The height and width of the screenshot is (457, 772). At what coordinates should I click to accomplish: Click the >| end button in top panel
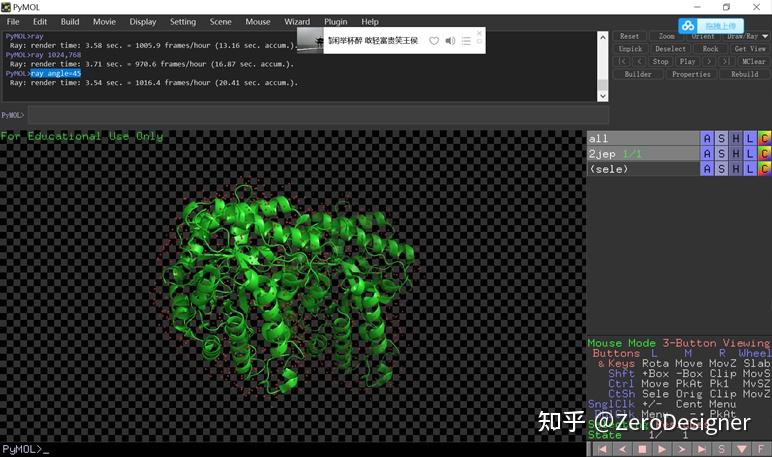coord(726,62)
